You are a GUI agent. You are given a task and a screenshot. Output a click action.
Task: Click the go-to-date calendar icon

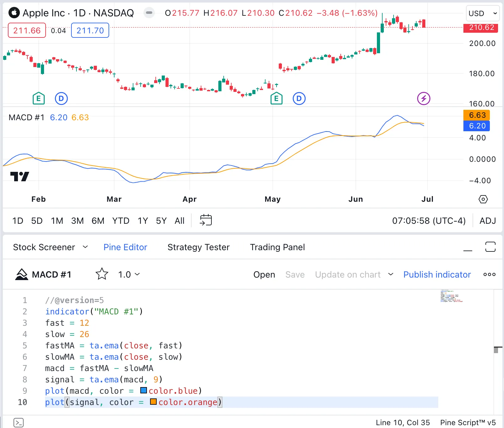pos(206,220)
